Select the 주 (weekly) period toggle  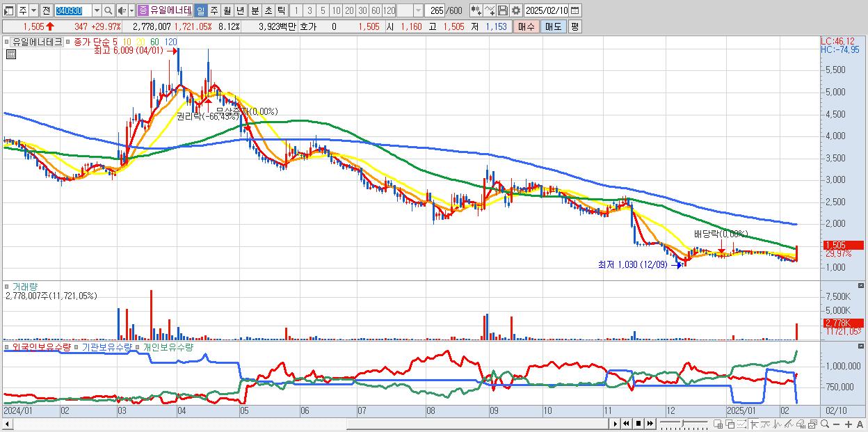pos(214,10)
